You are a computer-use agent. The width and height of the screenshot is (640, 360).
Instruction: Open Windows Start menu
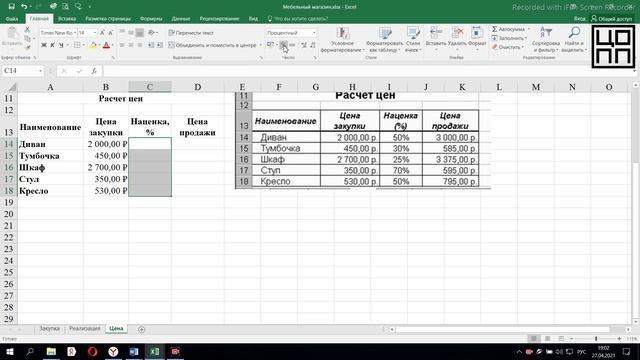[9, 351]
